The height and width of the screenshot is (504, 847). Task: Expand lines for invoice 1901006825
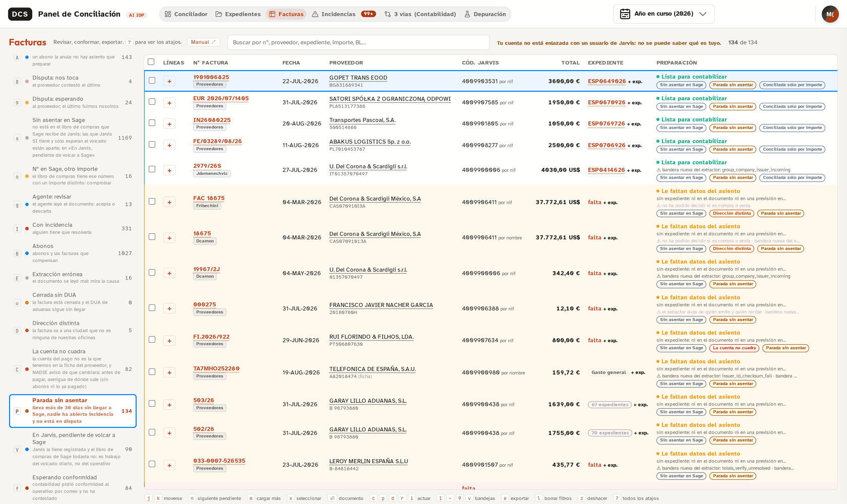coord(169,81)
